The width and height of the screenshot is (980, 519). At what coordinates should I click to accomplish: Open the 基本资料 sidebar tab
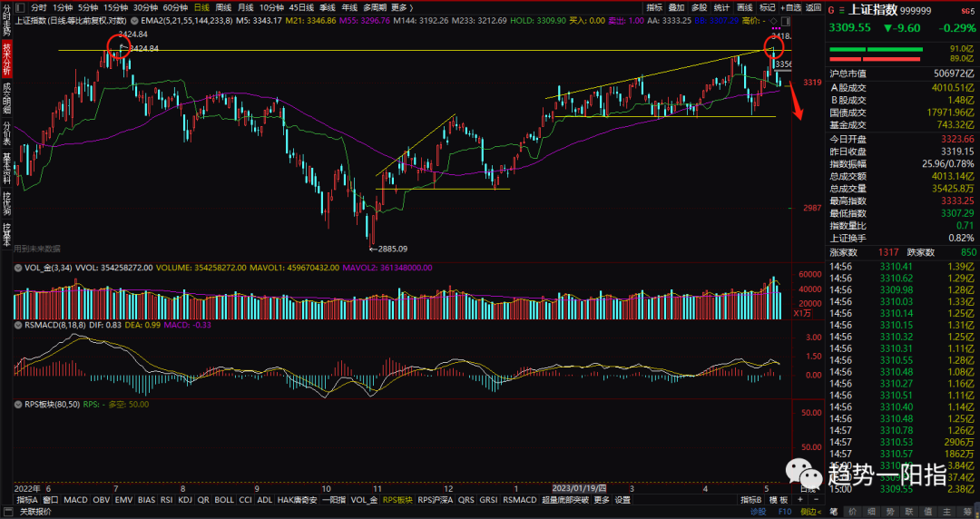coord(7,170)
